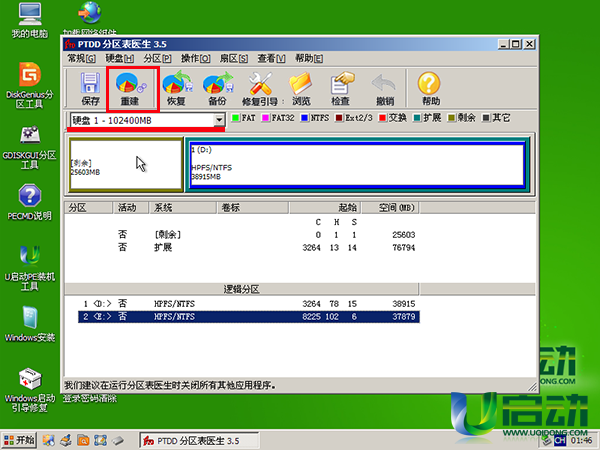Click the dark red Ext2/3 legend swatch
The width and height of the screenshot is (600, 450).
[339, 117]
